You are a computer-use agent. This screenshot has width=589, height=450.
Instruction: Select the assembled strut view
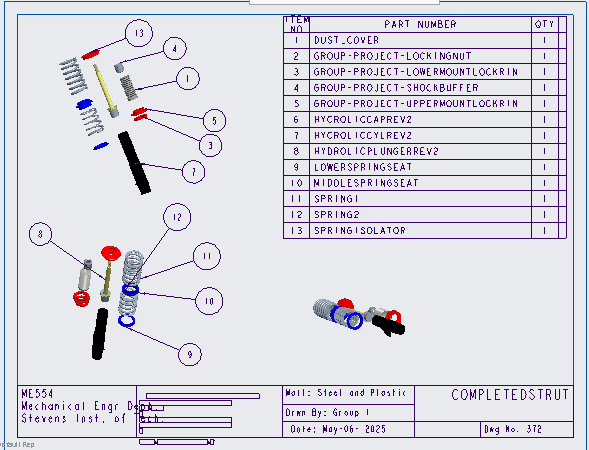[x=359, y=317]
